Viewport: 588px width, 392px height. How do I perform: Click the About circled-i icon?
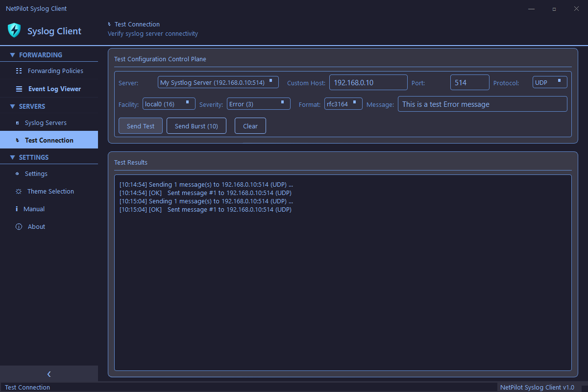(19, 227)
